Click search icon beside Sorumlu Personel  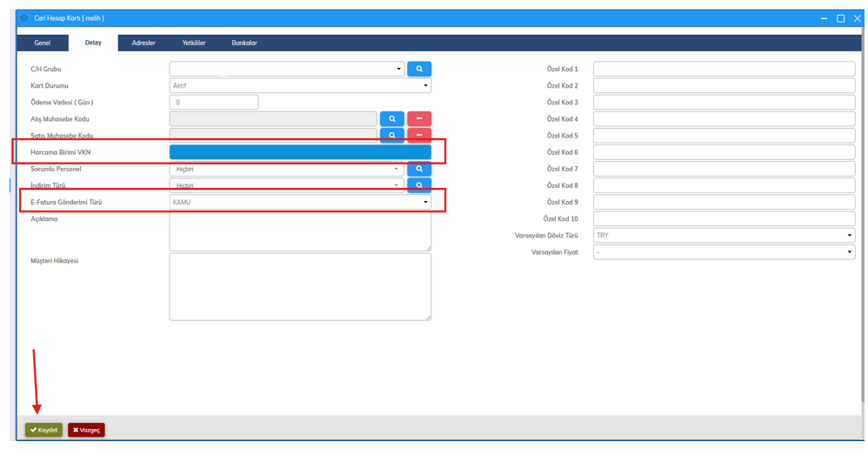(419, 169)
